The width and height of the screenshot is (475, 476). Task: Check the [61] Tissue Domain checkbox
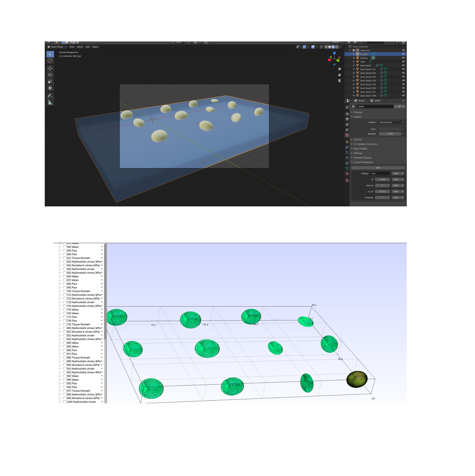(65, 258)
